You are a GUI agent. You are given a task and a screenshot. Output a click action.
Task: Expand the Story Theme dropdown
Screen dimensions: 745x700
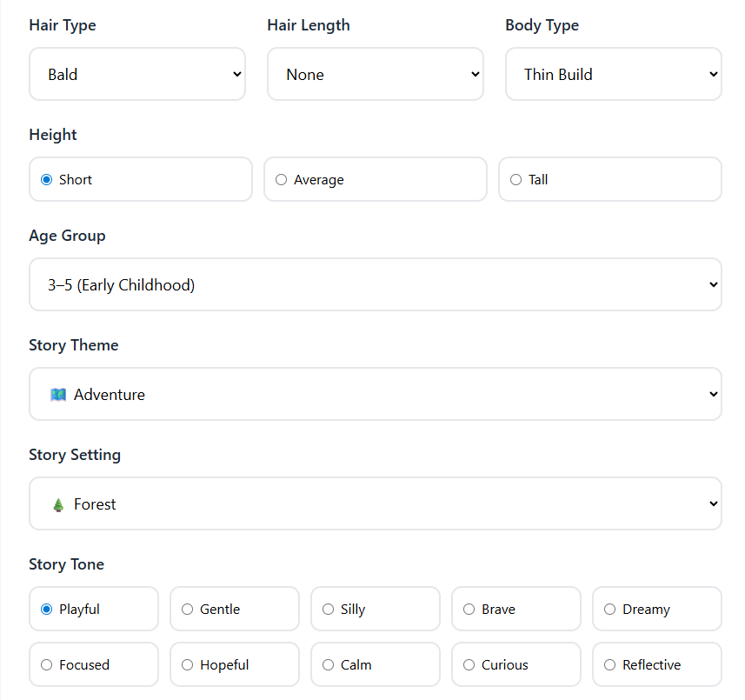[x=375, y=394]
